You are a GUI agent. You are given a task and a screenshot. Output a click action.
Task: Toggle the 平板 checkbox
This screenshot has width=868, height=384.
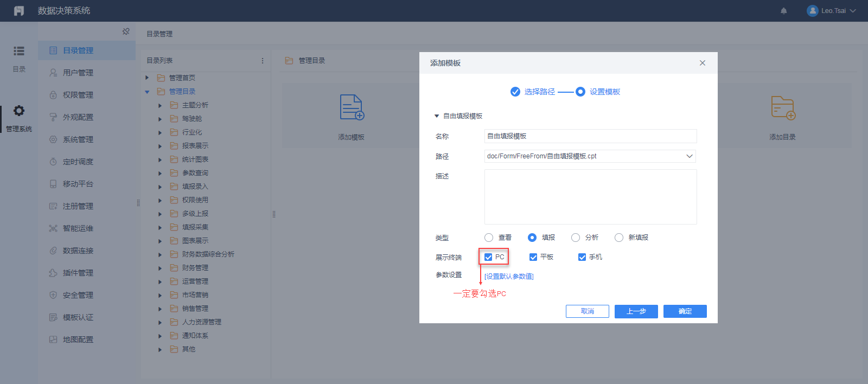[533, 257]
